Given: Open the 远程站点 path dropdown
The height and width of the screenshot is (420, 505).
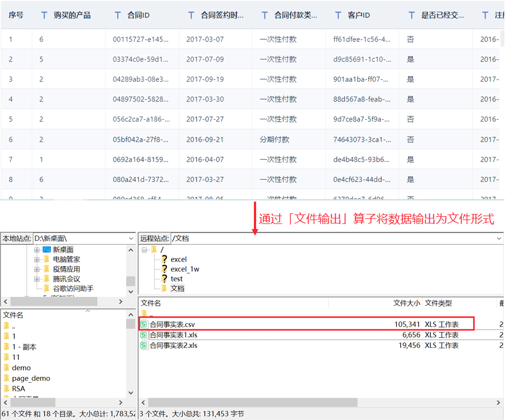Looking at the screenshot, I should tap(499, 239).
